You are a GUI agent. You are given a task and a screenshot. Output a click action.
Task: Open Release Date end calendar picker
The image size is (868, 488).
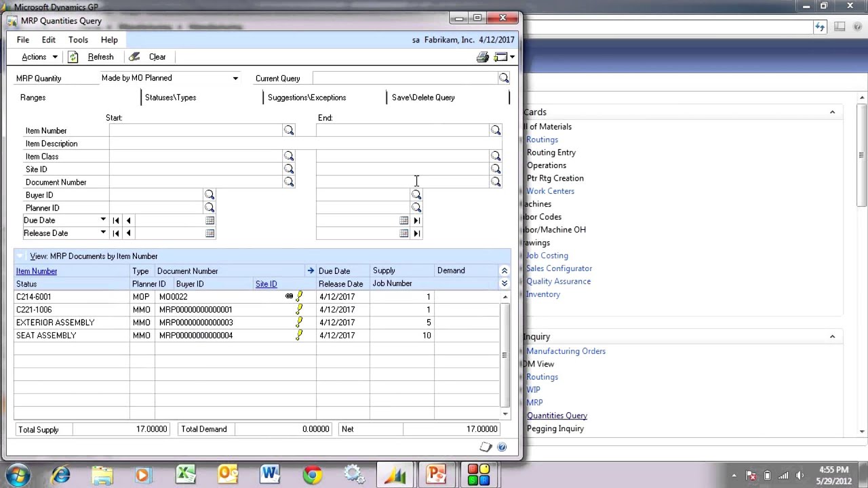point(404,233)
